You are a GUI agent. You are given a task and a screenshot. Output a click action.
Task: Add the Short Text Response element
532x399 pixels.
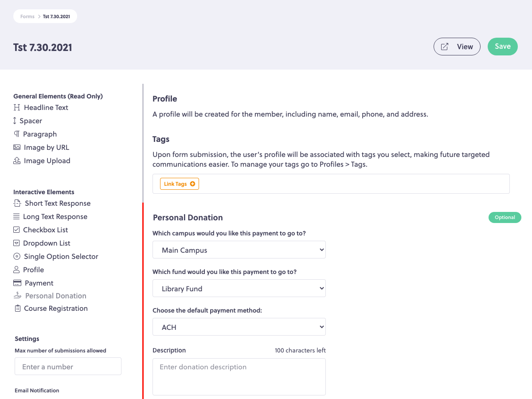(x=57, y=203)
